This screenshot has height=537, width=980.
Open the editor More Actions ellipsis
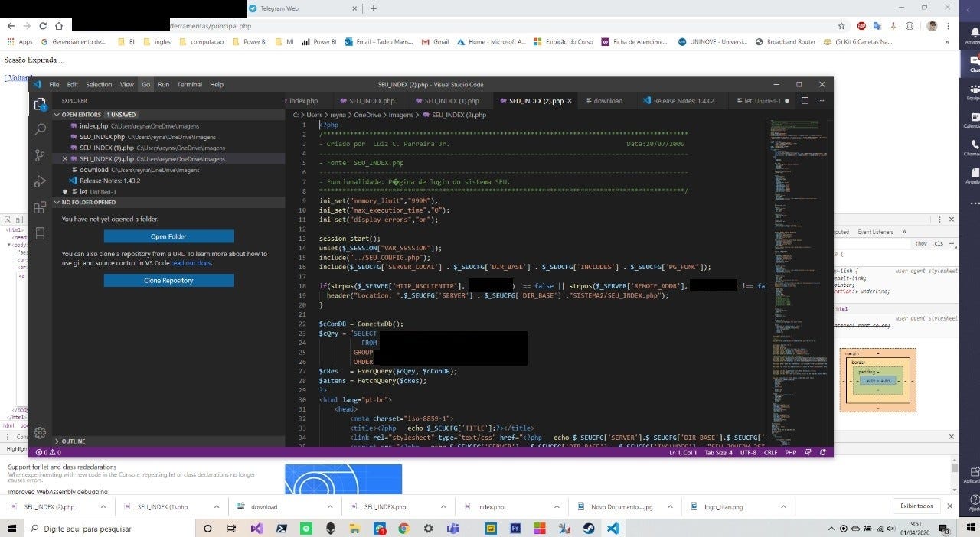[x=821, y=100]
